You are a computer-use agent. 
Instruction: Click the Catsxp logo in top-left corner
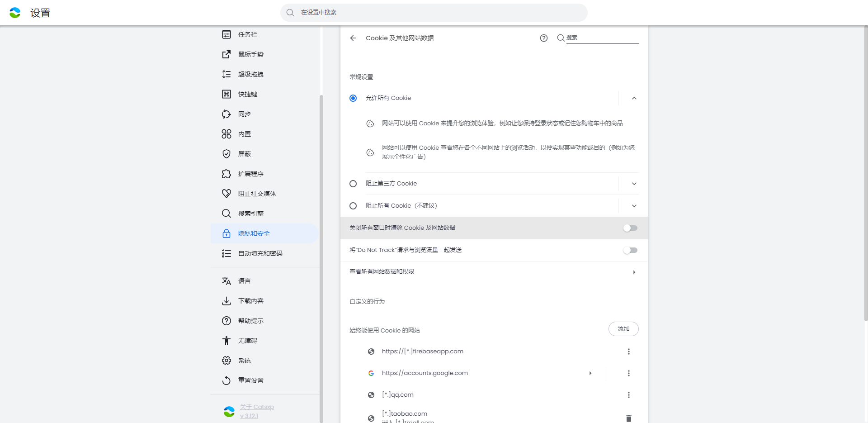tap(15, 13)
